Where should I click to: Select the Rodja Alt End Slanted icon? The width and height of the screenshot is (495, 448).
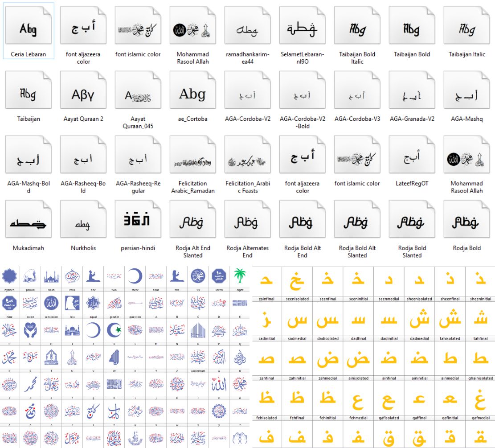[193, 219]
